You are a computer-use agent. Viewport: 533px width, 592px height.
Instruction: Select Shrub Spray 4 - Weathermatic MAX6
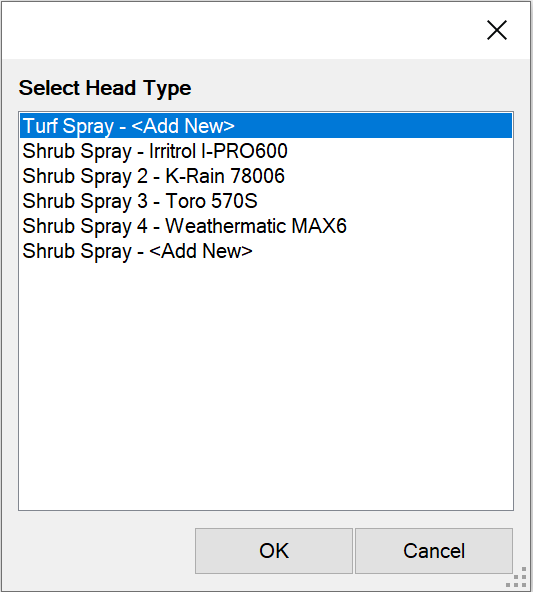(266, 226)
